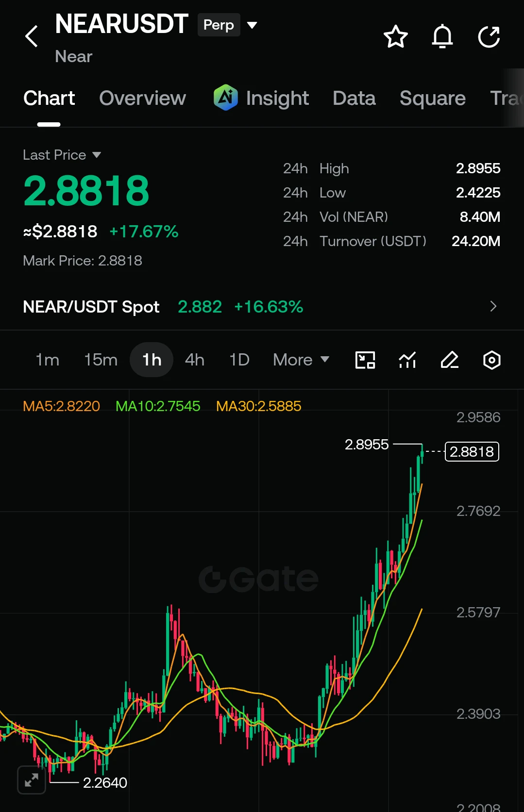Image resolution: width=524 pixels, height=812 pixels.
Task: Go back using the left arrow icon
Action: (32, 36)
